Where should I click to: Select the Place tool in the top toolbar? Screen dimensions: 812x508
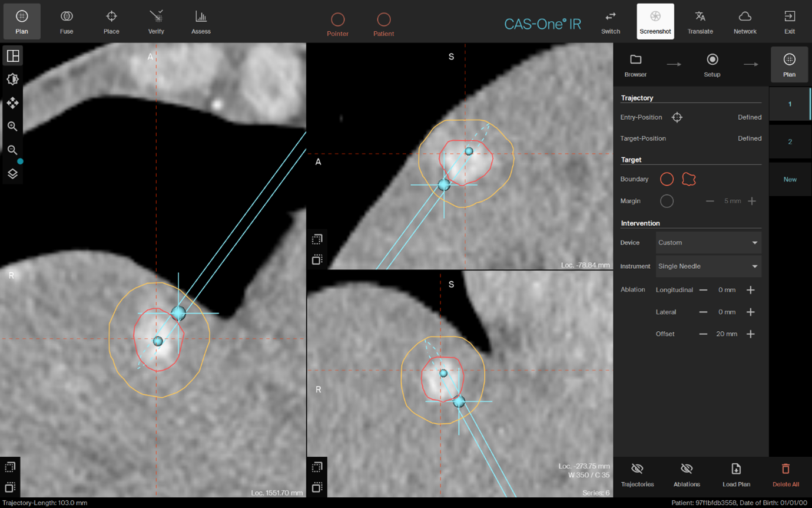tap(111, 21)
